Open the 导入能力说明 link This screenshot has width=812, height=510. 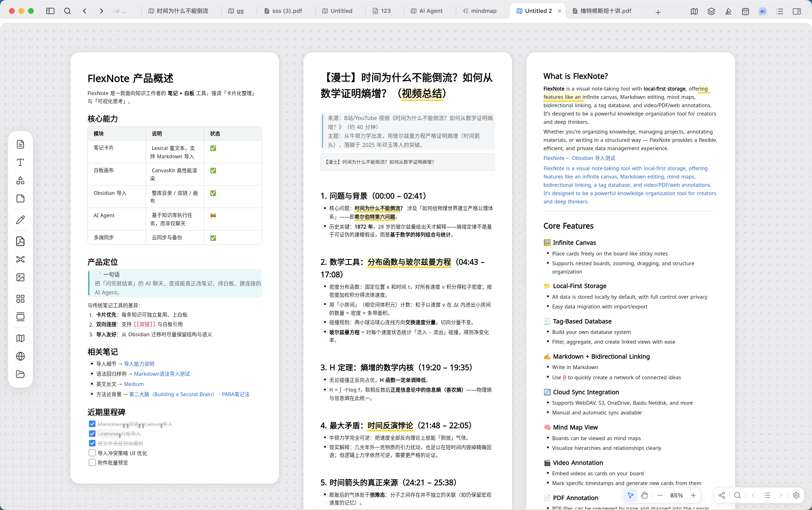(139, 364)
